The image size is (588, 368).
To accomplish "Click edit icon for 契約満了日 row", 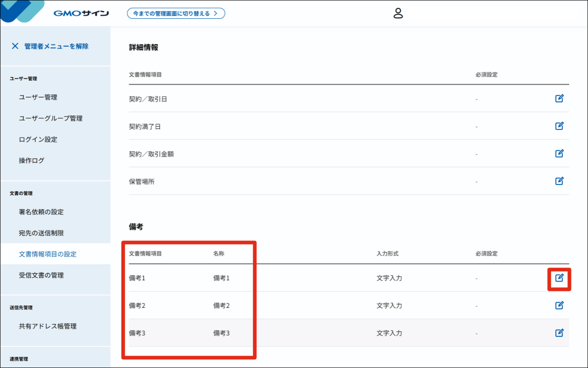I will coord(559,126).
